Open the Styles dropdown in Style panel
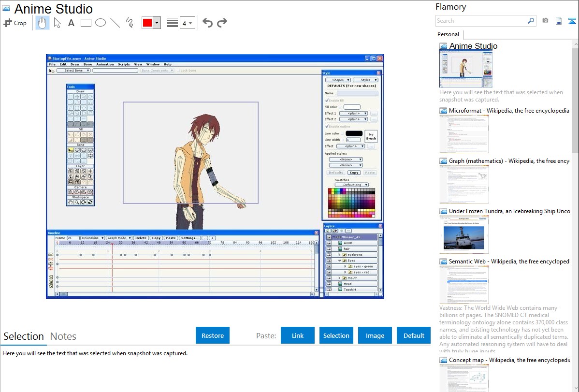Image resolution: width=579 pixels, height=392 pixels. click(365, 80)
